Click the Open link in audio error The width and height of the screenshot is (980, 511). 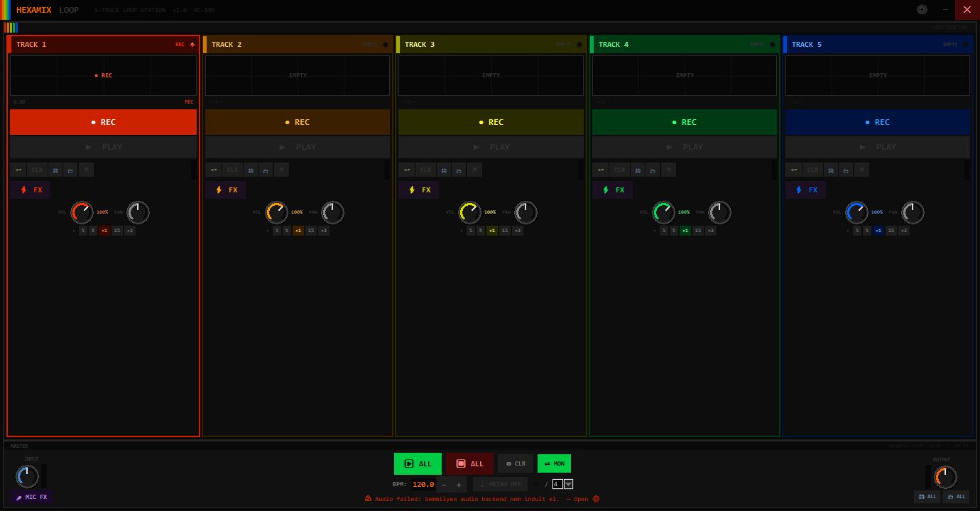[582, 499]
